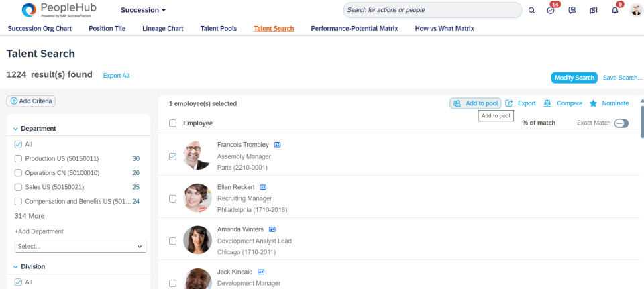Check Production US (50150011) filter

[x=18, y=158]
